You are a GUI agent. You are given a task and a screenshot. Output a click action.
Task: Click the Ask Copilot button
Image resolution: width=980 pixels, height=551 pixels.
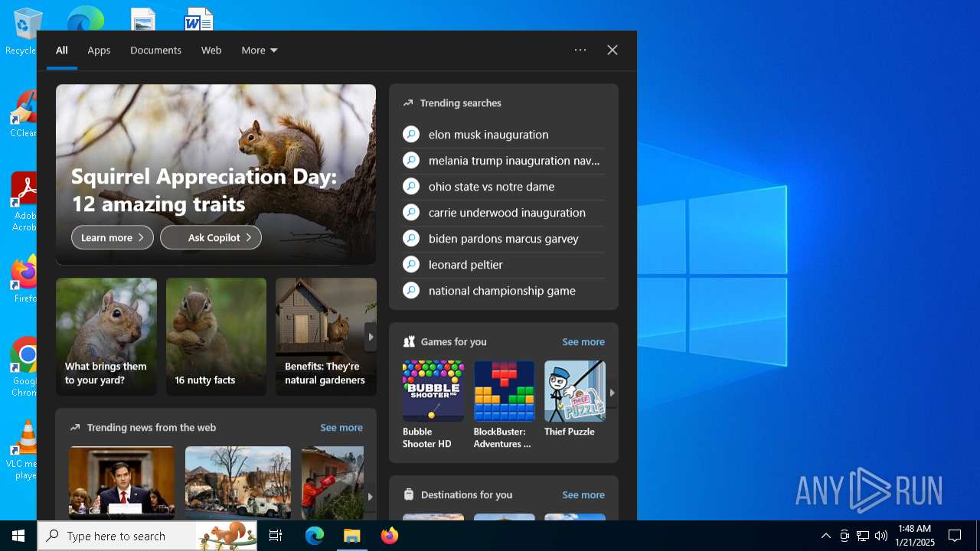pyautogui.click(x=211, y=238)
